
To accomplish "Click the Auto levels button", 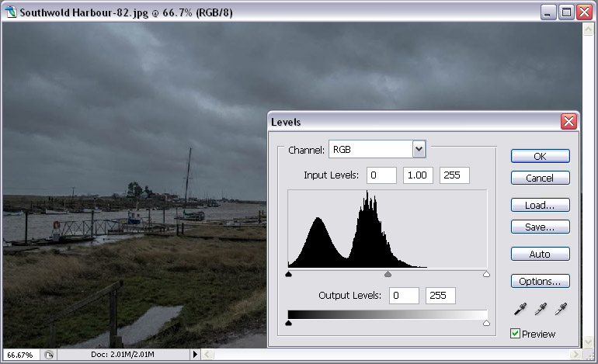I will click(540, 255).
